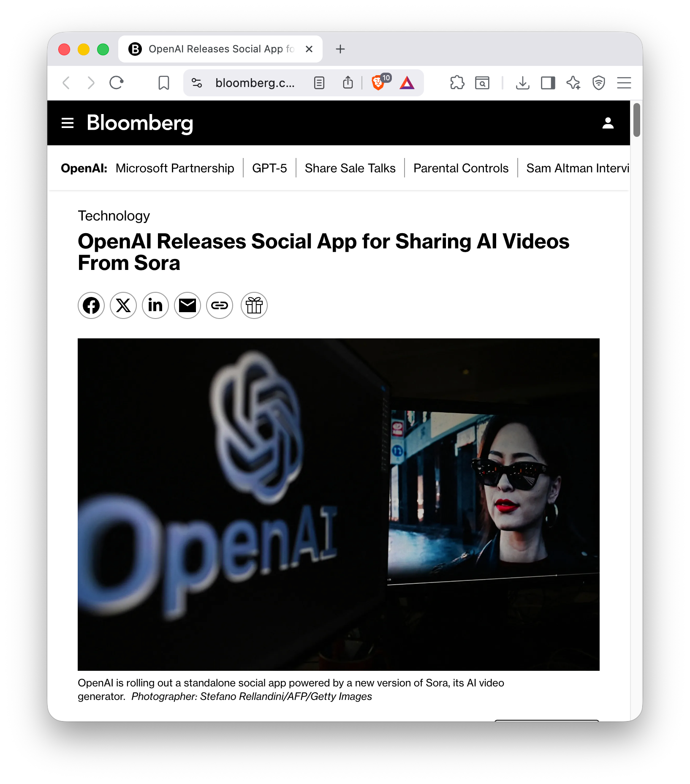This screenshot has height=784, width=690.
Task: Open the OpenAI topic link
Action: pos(84,168)
